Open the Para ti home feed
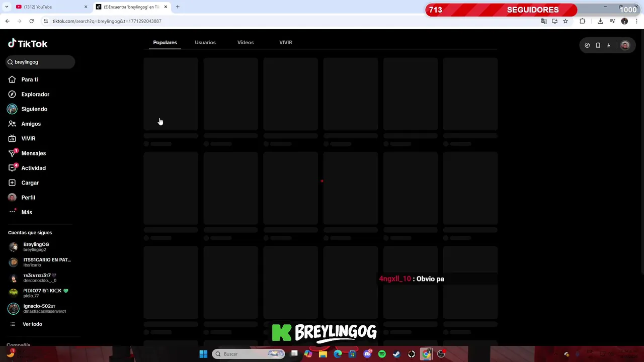The height and width of the screenshot is (362, 644). [x=23, y=79]
